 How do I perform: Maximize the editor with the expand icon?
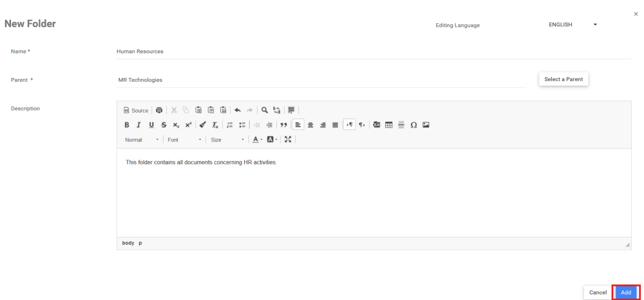coord(288,140)
